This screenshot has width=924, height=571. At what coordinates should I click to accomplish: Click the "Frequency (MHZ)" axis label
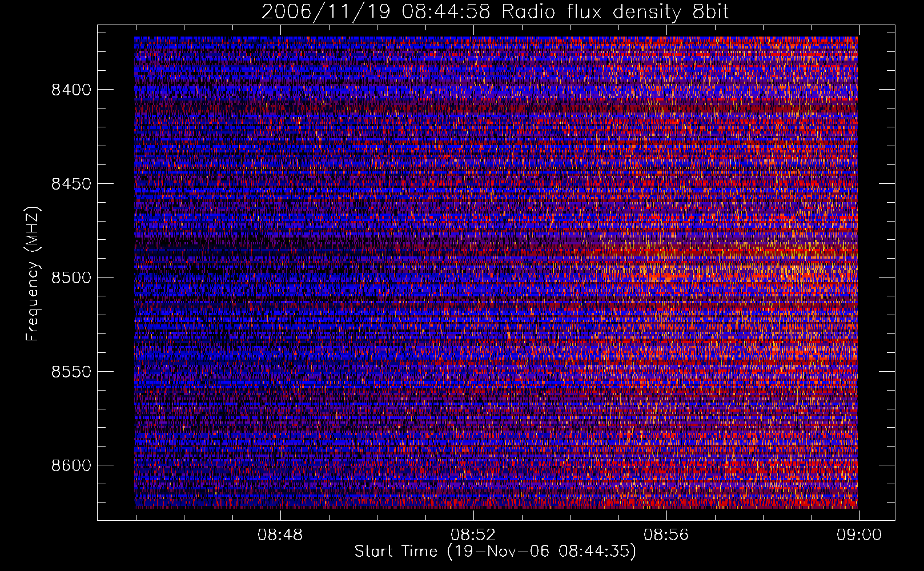[33, 274]
